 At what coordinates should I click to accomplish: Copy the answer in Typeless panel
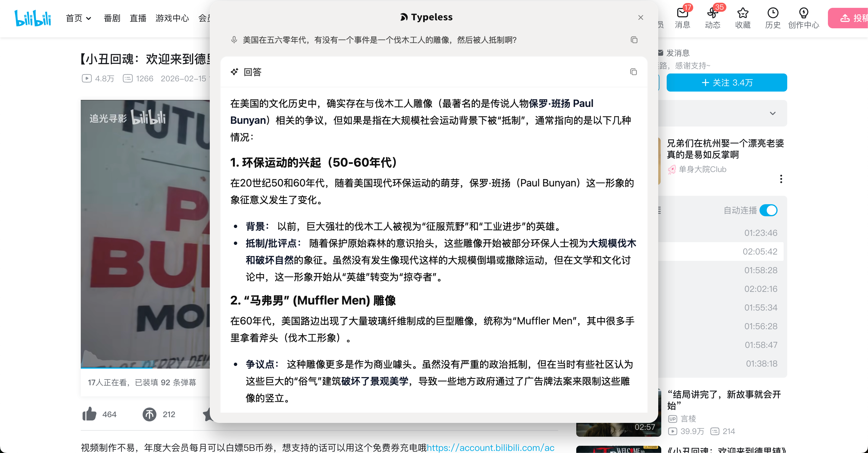[x=633, y=72]
